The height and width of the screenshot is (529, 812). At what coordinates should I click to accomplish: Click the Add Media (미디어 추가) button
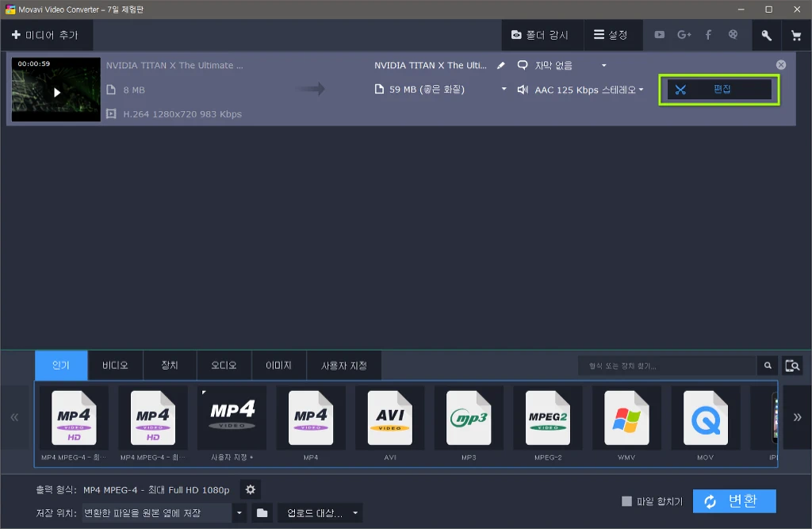45,35
